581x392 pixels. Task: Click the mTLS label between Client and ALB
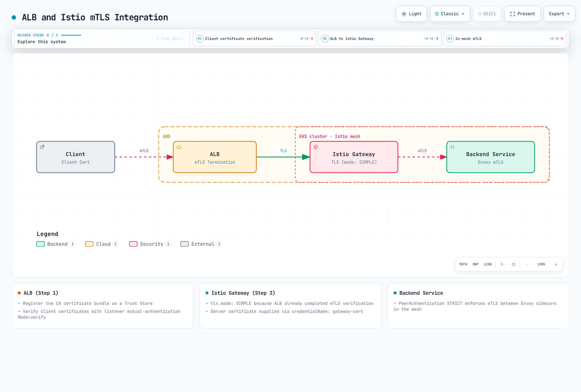[144, 151]
